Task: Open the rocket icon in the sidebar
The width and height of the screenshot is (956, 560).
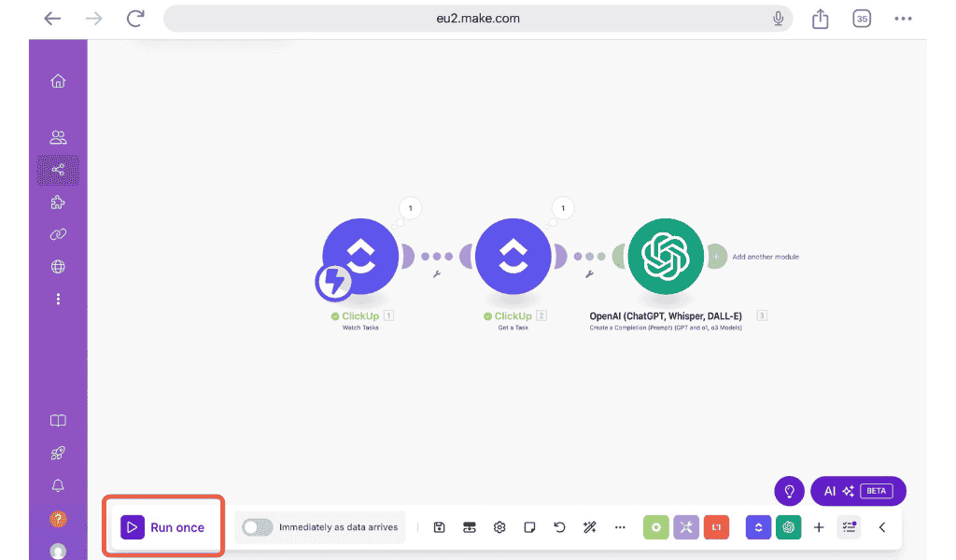Action: 58,453
